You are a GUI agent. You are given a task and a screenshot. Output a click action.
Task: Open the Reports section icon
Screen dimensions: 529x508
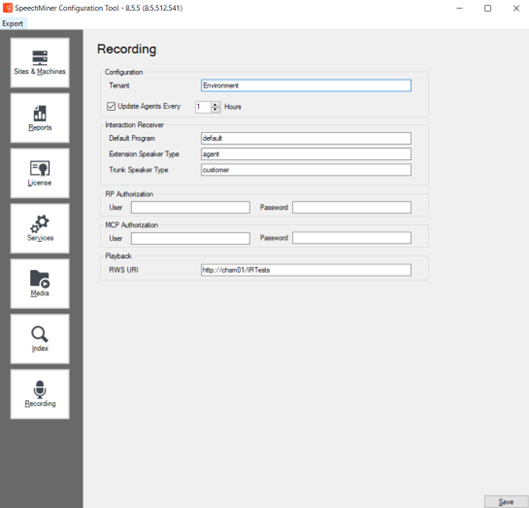pos(40,113)
